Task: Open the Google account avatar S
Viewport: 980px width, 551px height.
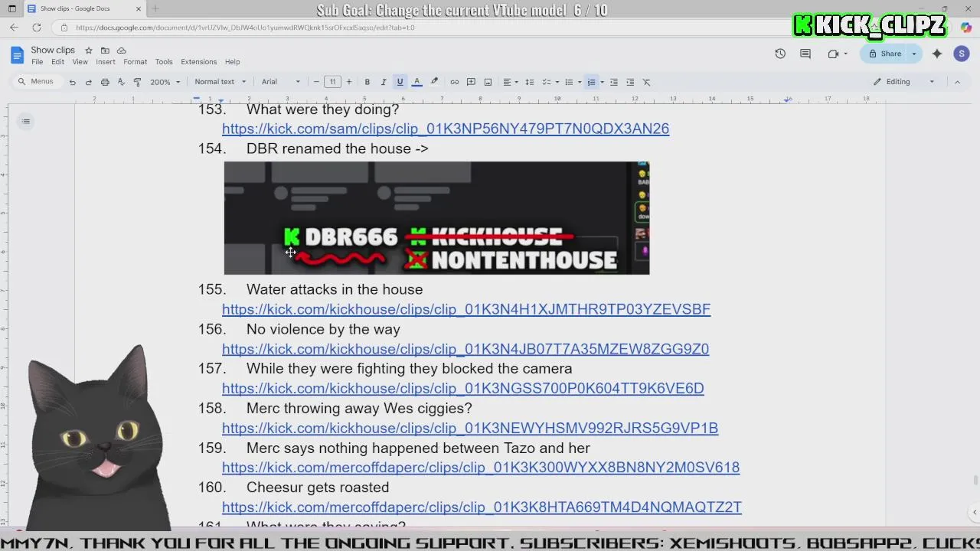Action: pos(962,54)
